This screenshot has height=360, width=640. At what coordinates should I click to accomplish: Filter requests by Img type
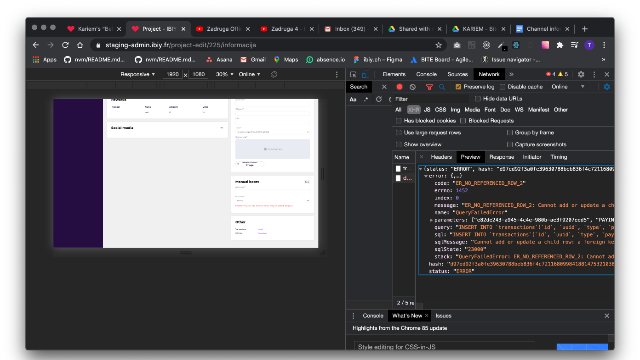click(x=455, y=110)
